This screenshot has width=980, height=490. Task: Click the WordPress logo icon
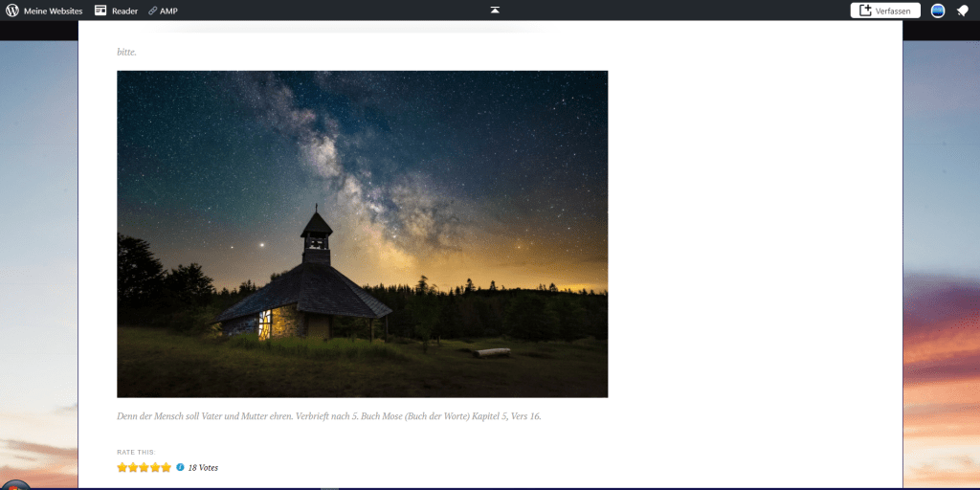12,11
